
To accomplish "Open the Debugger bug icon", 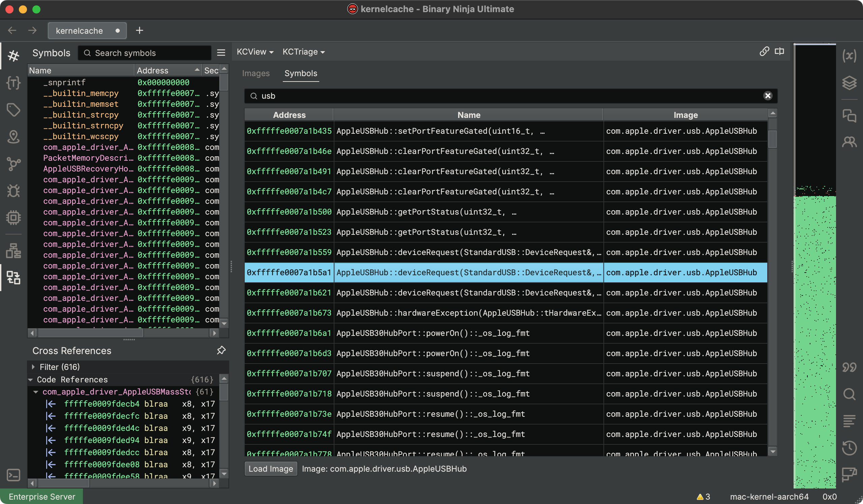I will pos(13,191).
